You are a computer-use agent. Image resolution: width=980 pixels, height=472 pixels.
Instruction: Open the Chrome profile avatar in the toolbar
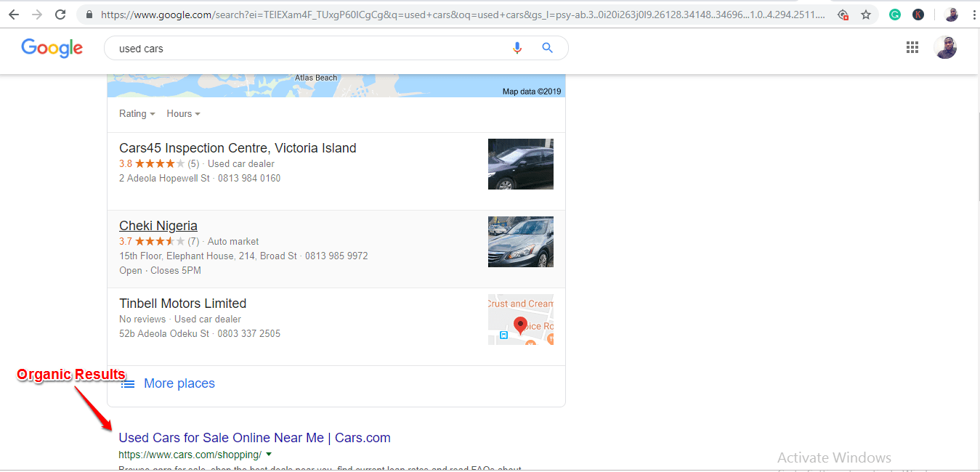tap(952, 15)
